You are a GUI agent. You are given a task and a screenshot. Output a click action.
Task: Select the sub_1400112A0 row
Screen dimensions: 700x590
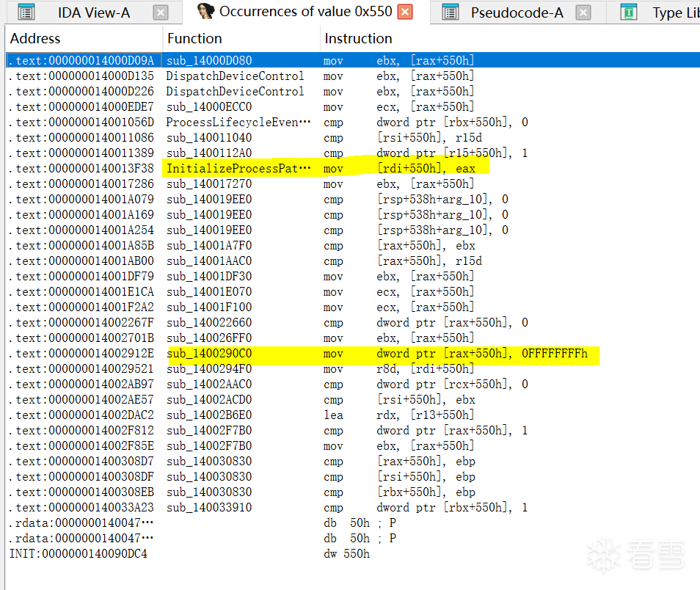(353, 153)
